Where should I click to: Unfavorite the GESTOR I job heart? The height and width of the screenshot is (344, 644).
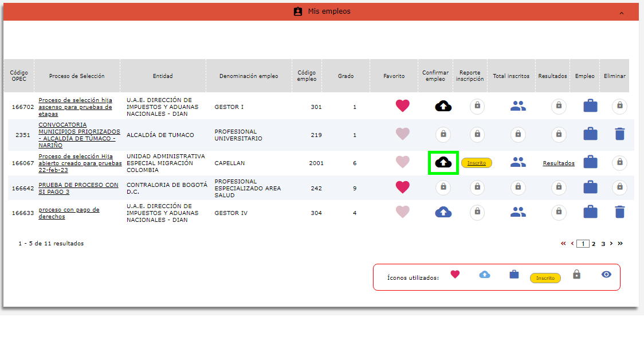click(403, 106)
